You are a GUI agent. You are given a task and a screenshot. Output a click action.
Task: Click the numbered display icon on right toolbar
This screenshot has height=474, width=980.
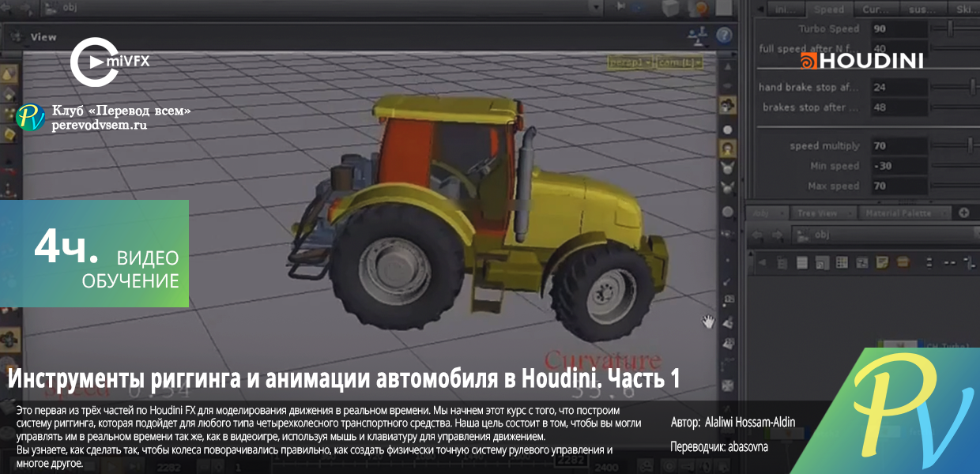728,299
